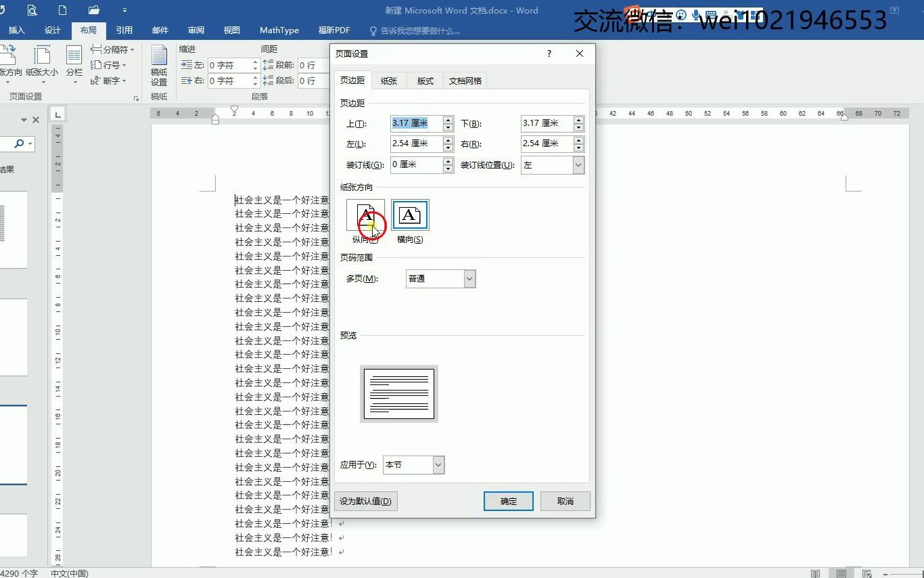
Task: Click the 行号 line numbers icon
Action: pos(107,64)
